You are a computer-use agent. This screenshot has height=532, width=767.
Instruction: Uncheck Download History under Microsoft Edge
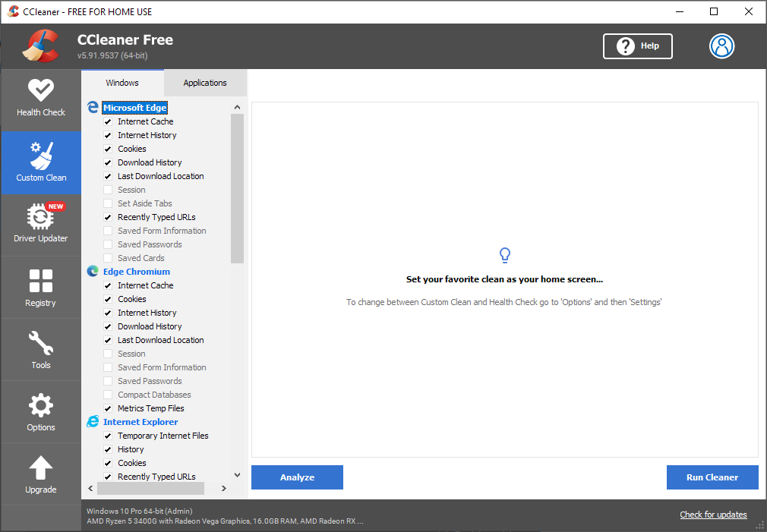(108, 162)
